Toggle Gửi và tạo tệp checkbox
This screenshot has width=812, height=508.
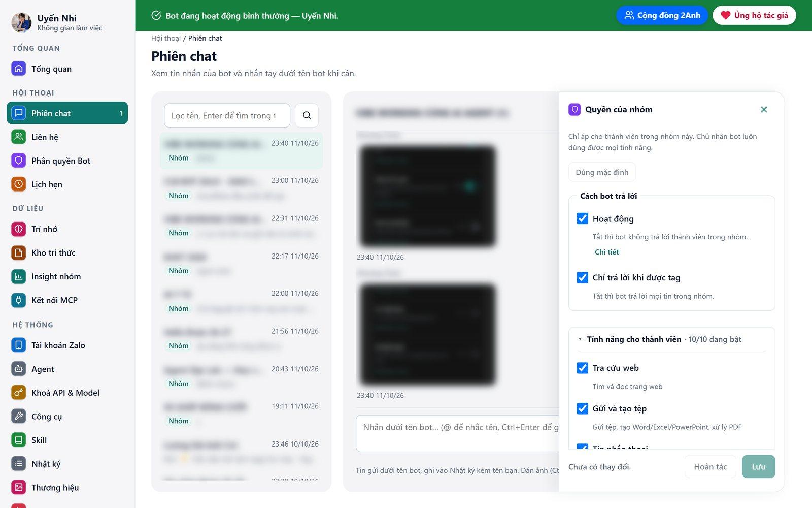click(x=583, y=408)
